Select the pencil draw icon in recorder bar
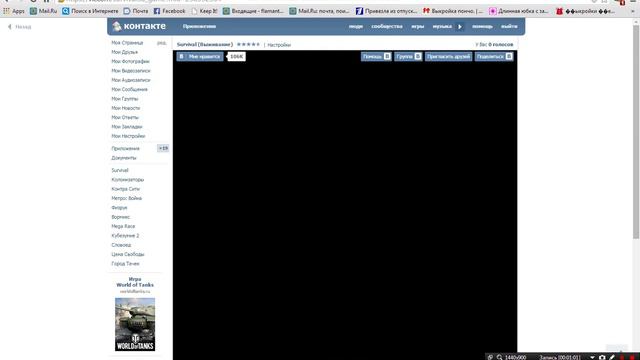640x360 pixels. (612, 357)
